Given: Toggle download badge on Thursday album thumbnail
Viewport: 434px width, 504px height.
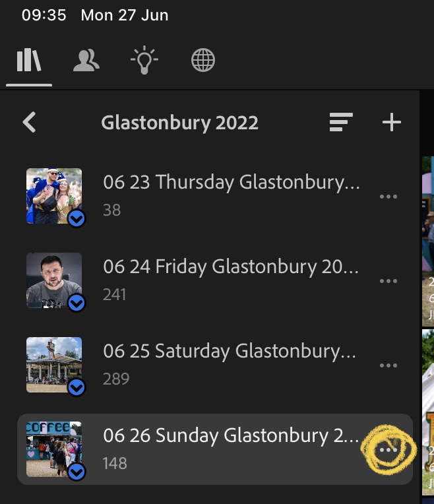Looking at the screenshot, I should [77, 218].
